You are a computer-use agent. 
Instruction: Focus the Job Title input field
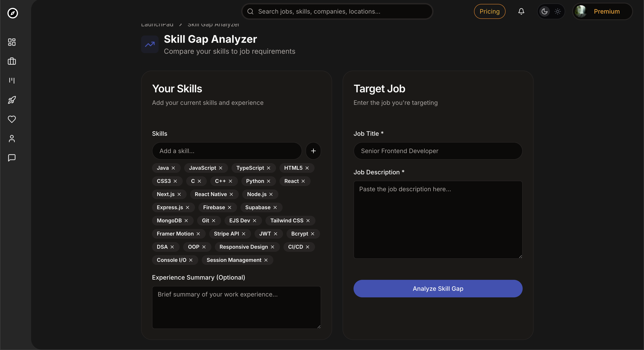(x=438, y=151)
